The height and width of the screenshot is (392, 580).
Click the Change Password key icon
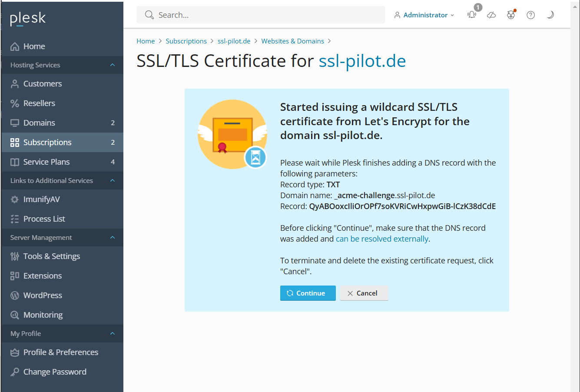(15, 372)
